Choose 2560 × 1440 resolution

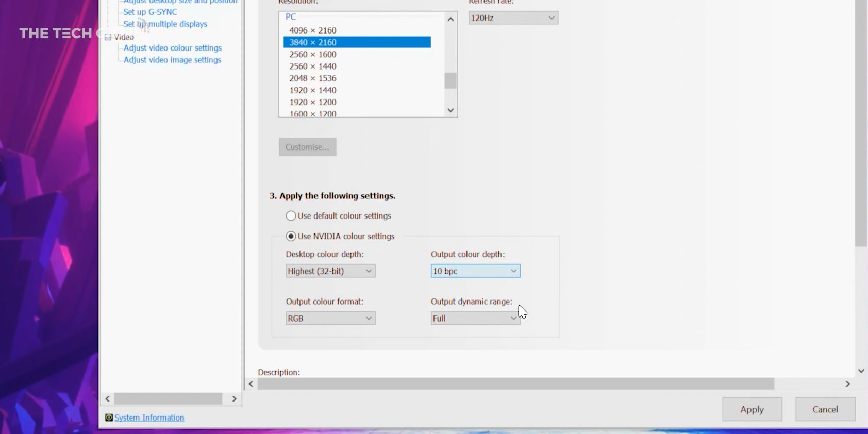point(312,66)
